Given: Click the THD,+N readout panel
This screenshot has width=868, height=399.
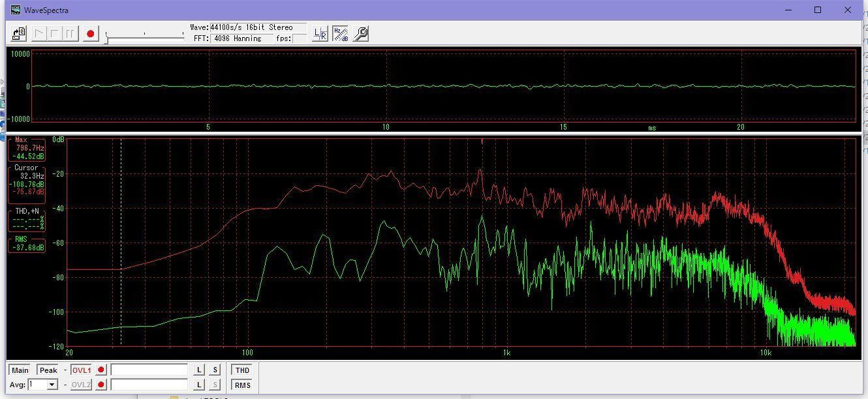Looking at the screenshot, I should [27, 219].
